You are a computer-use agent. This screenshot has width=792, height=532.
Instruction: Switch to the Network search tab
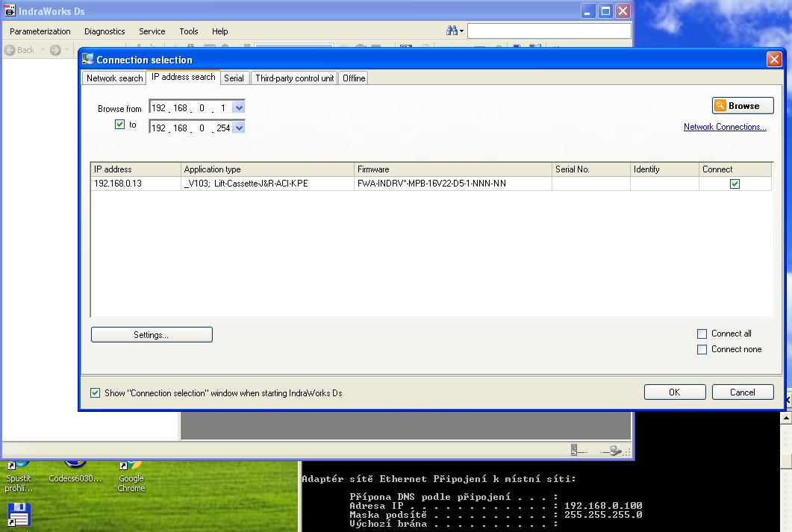click(x=114, y=78)
